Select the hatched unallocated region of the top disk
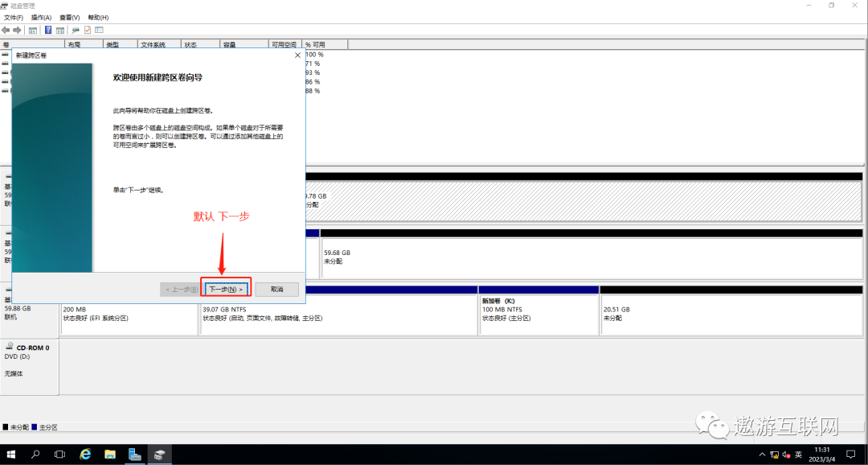Screen dimensions: 868x465 pos(583,200)
